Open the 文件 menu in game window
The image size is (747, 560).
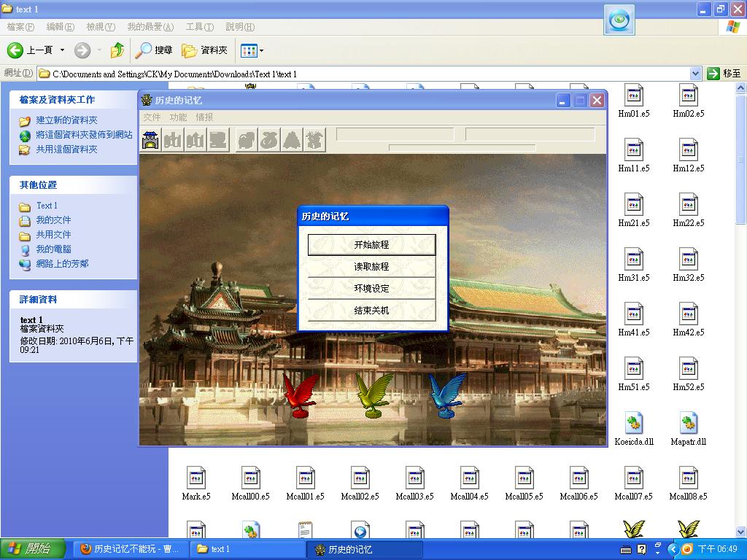point(152,117)
